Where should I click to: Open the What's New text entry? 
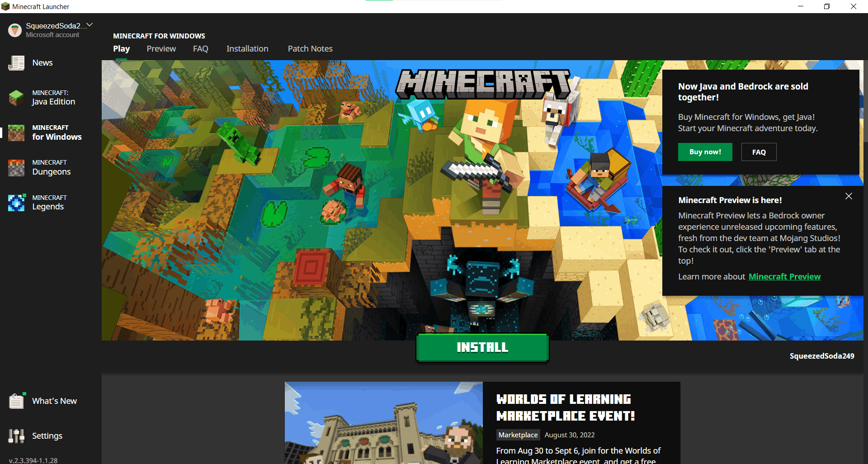tap(55, 401)
